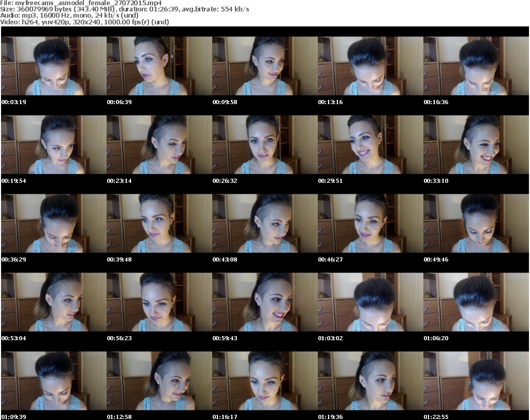This screenshot has width=530, height=420.
Task: Click the timestamp label 00:26:32
Action: coord(225,181)
